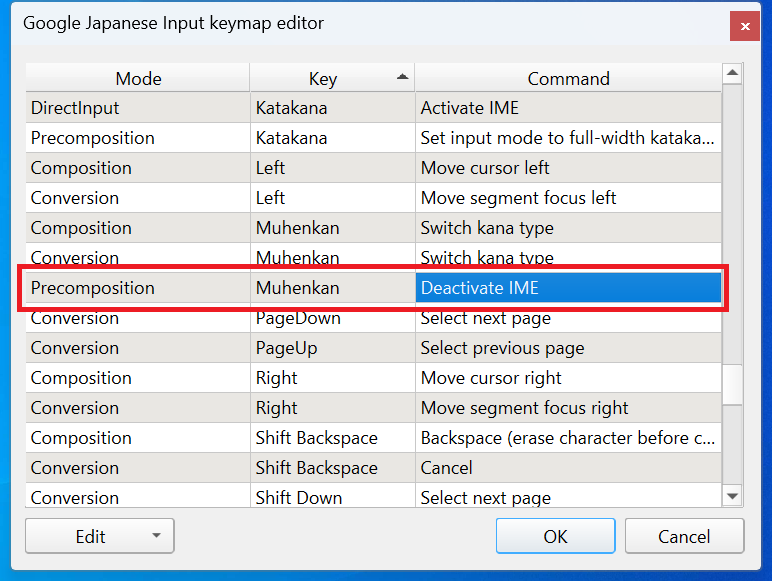
Task: Select the PageDown key cell
Action: click(333, 318)
